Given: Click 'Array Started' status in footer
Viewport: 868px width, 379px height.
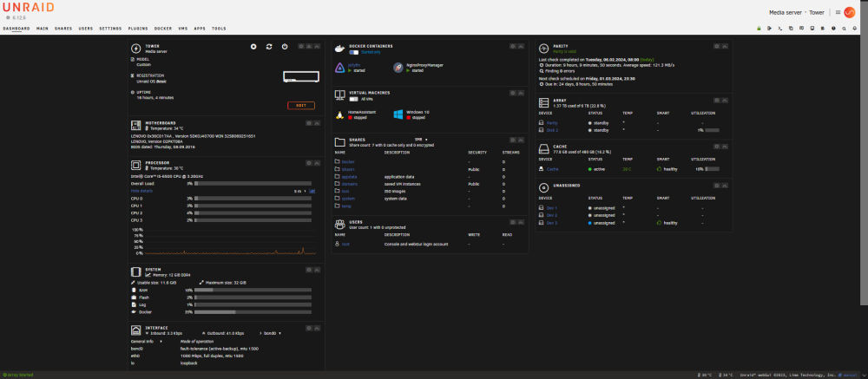Looking at the screenshot, I should tap(17, 375).
